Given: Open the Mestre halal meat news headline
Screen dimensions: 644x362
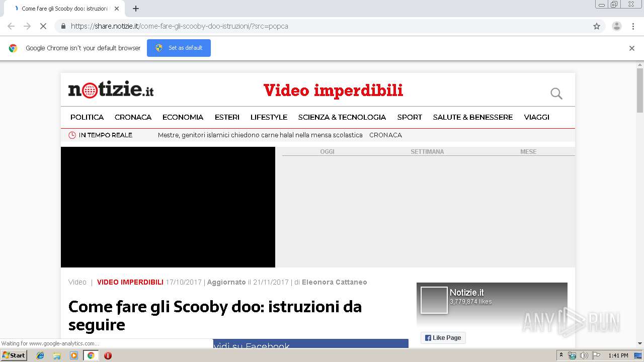Looking at the screenshot, I should [x=260, y=135].
